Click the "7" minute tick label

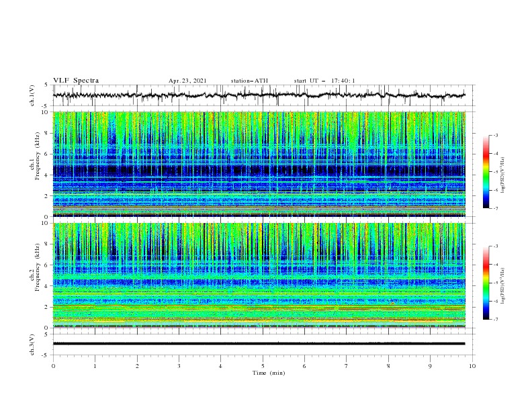(347, 366)
